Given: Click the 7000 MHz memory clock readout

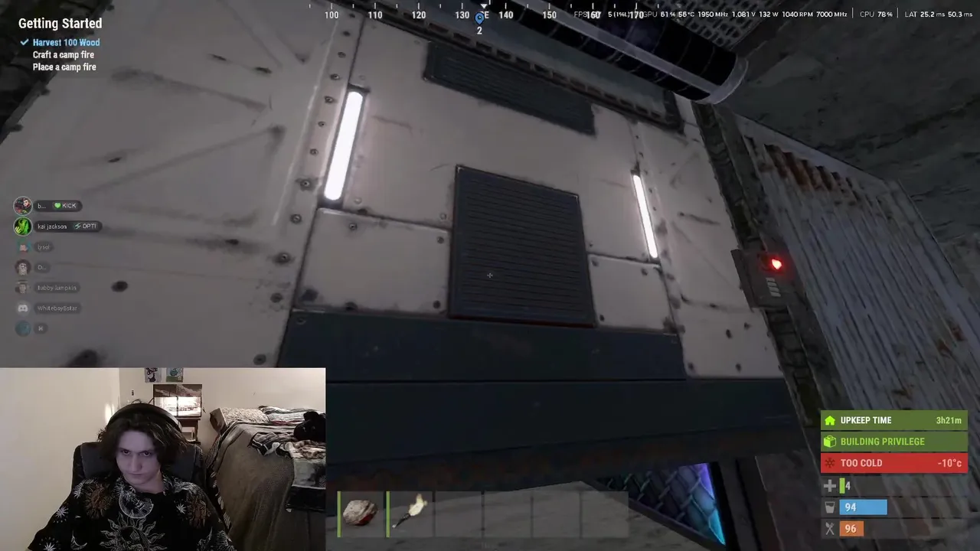Looking at the screenshot, I should coord(831,15).
